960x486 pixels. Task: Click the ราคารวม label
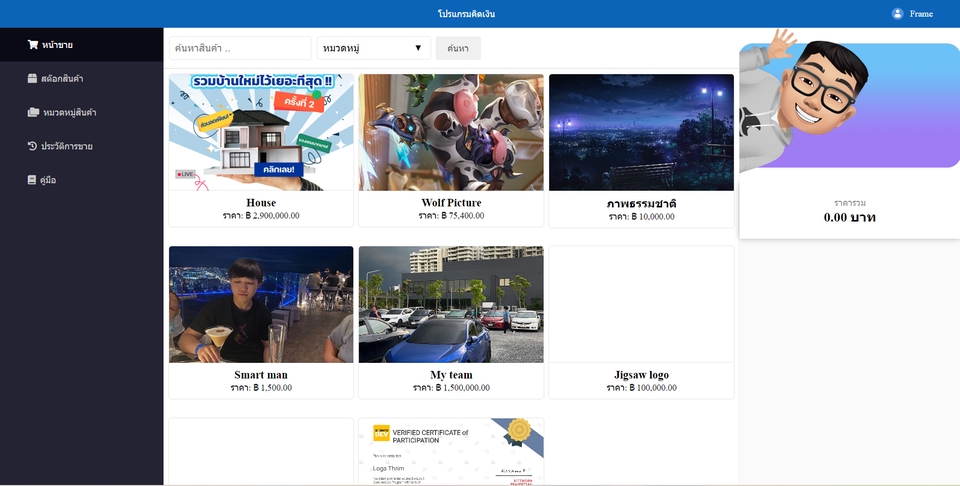pyautogui.click(x=849, y=203)
